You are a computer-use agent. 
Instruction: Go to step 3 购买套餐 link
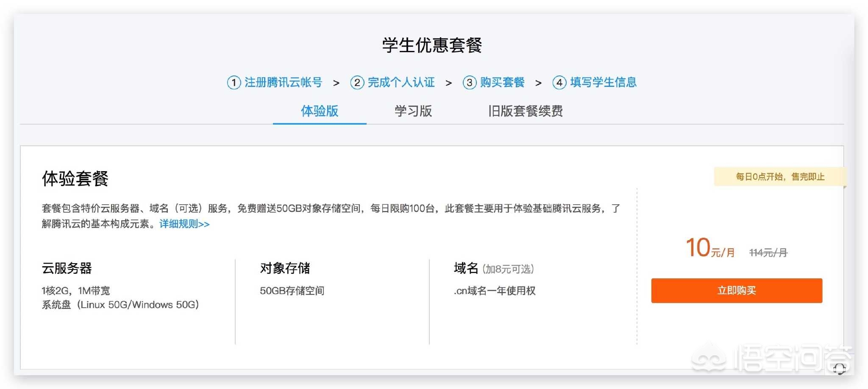pyautogui.click(x=494, y=82)
